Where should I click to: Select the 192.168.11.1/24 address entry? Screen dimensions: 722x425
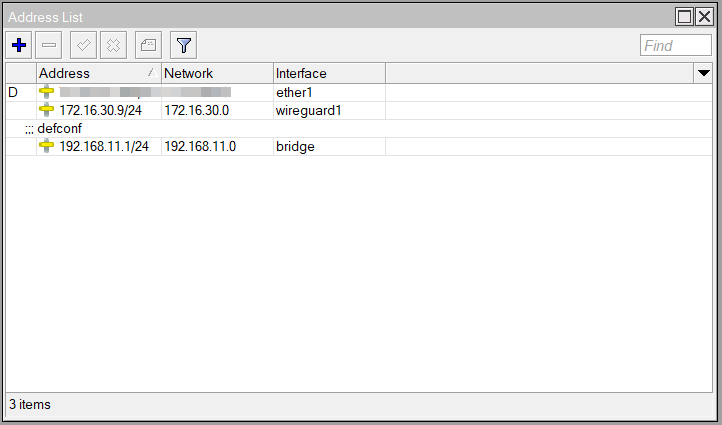[x=104, y=146]
